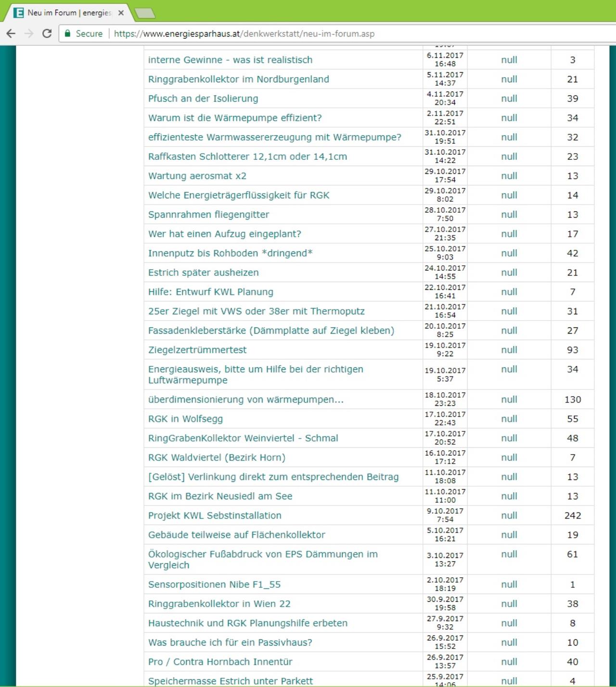
Task: Click the address bar URL
Action: click(x=244, y=34)
